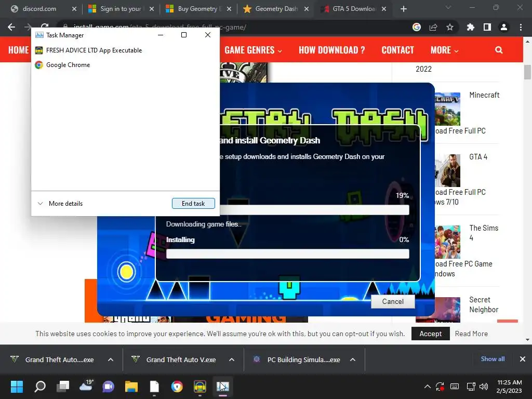Screen dimensions: 532x399
Task: Click Show all downloads
Action: [493, 359]
